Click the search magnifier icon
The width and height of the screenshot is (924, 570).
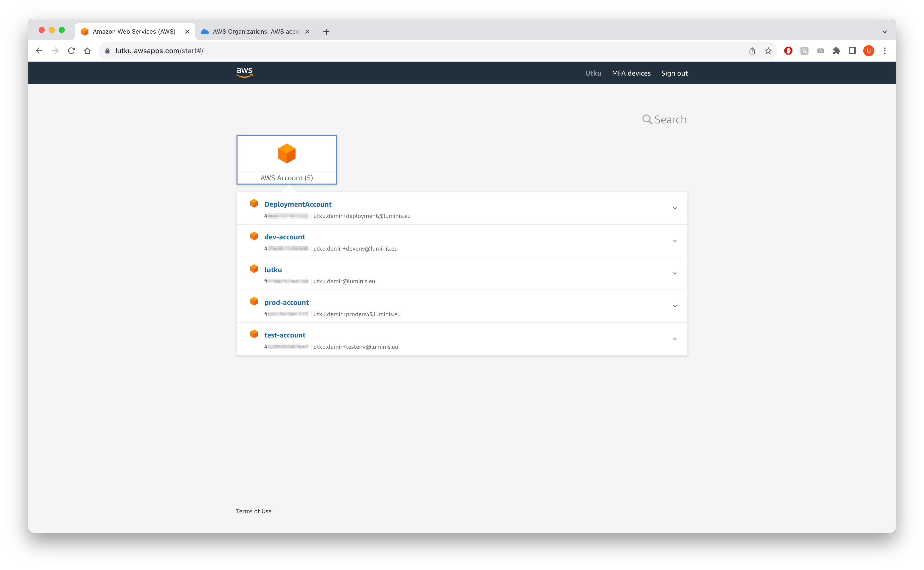pyautogui.click(x=647, y=120)
